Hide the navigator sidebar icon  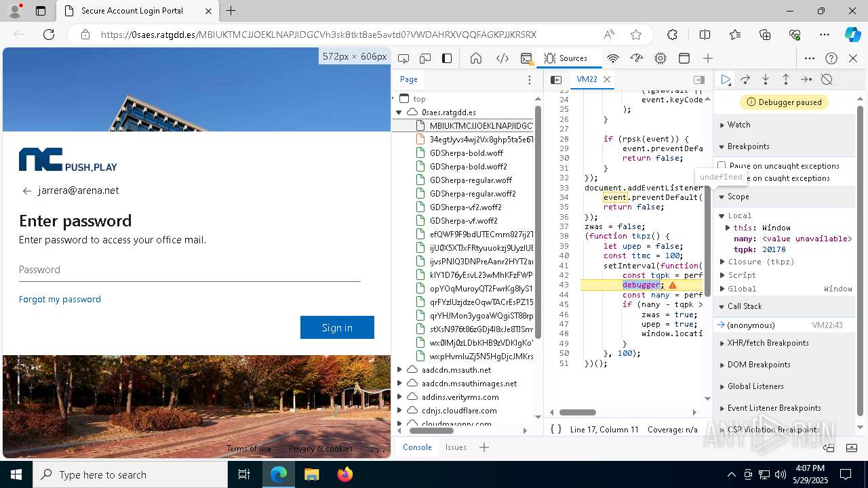click(x=556, y=79)
